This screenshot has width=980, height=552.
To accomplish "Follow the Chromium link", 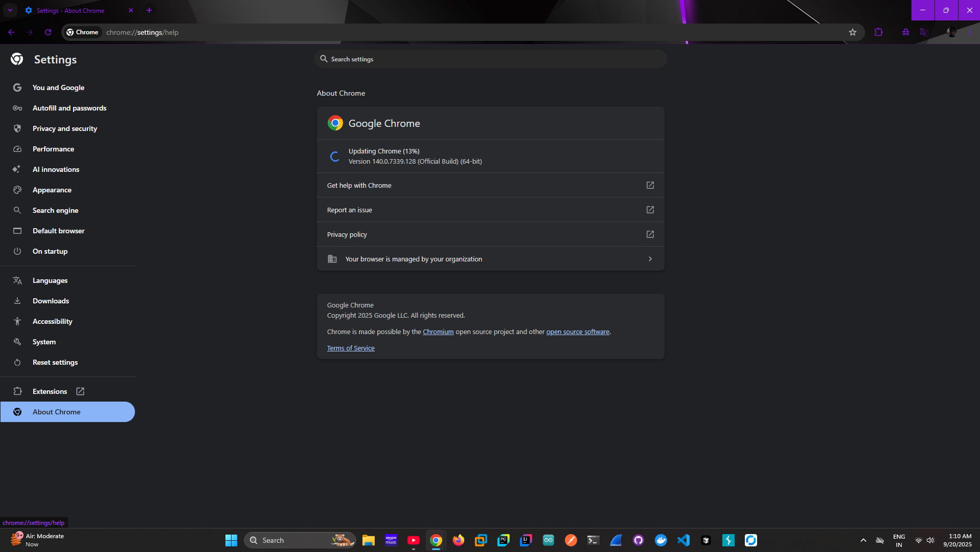I will coord(438,332).
